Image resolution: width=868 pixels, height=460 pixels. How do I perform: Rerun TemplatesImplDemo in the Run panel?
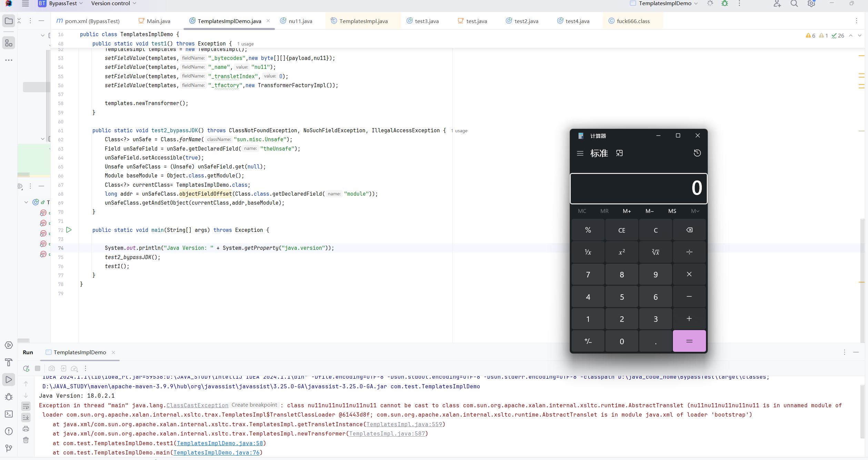(x=26, y=368)
